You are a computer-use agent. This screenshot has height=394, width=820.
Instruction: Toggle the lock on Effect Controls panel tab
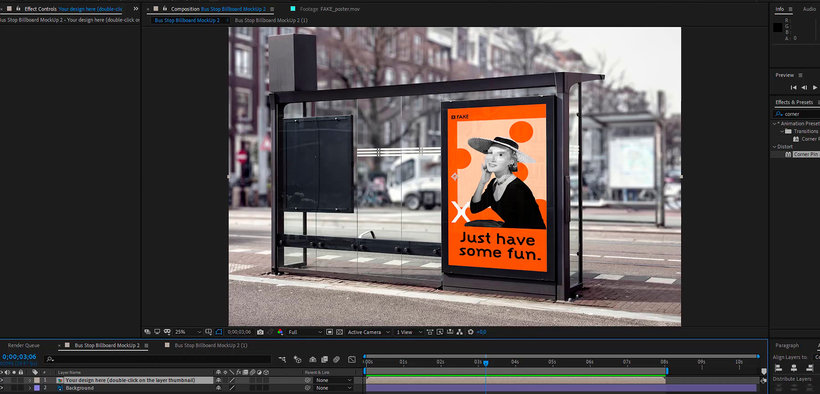coord(18,9)
